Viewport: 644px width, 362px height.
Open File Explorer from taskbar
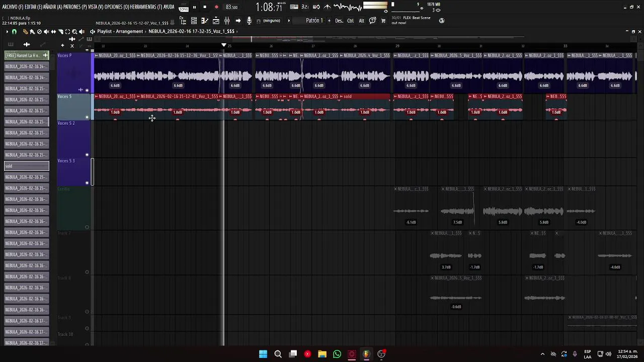322,354
